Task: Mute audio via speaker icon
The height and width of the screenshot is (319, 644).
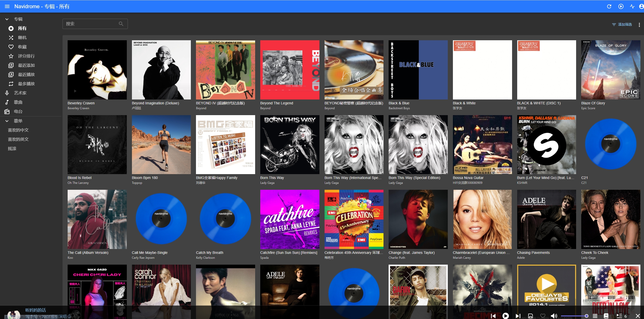Action: (x=554, y=316)
